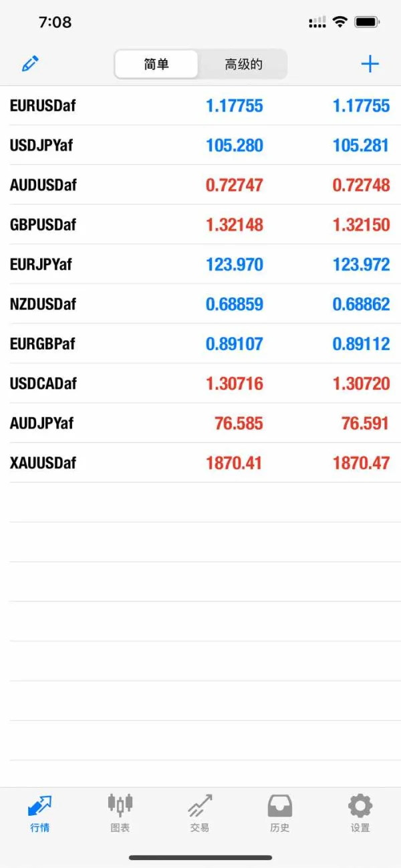Viewport: 401px width, 868px height.
Task: Open the 图表 chart tab icon
Action: coord(120,805)
